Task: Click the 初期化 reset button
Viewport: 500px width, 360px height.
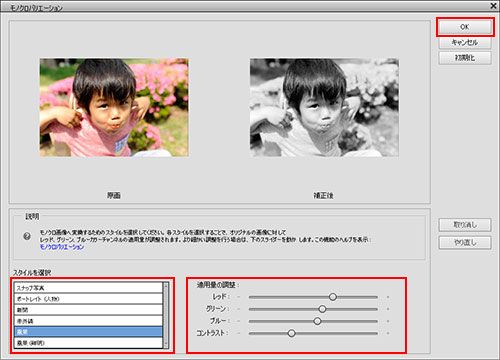Action: click(x=465, y=58)
